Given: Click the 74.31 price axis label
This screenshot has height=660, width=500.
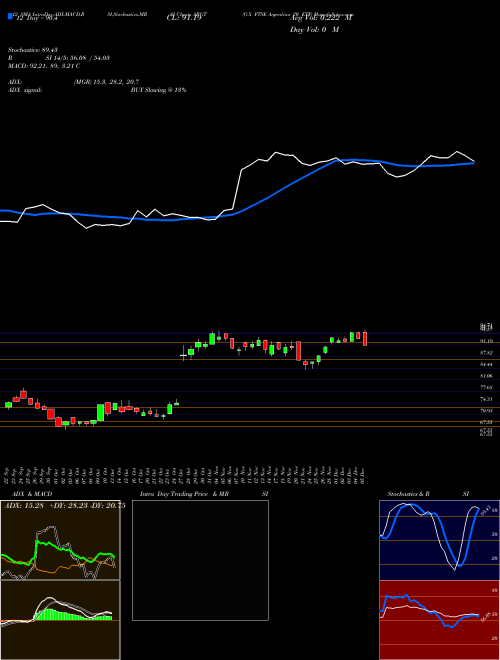Looking at the screenshot, I should [486, 399].
